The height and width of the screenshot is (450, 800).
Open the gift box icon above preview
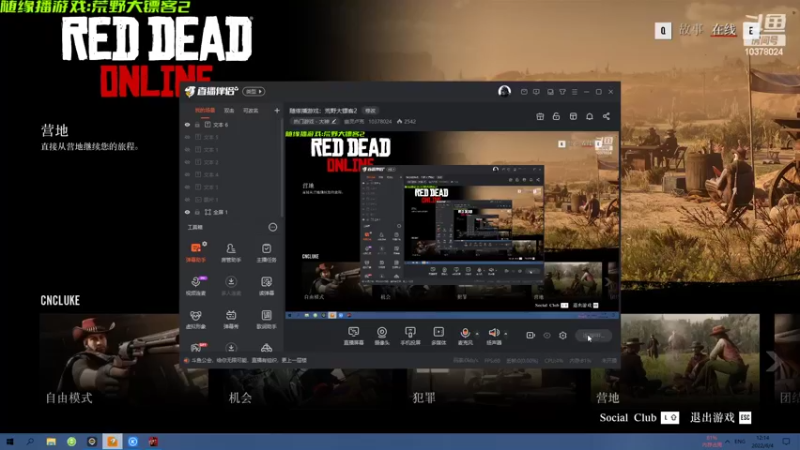point(540,116)
